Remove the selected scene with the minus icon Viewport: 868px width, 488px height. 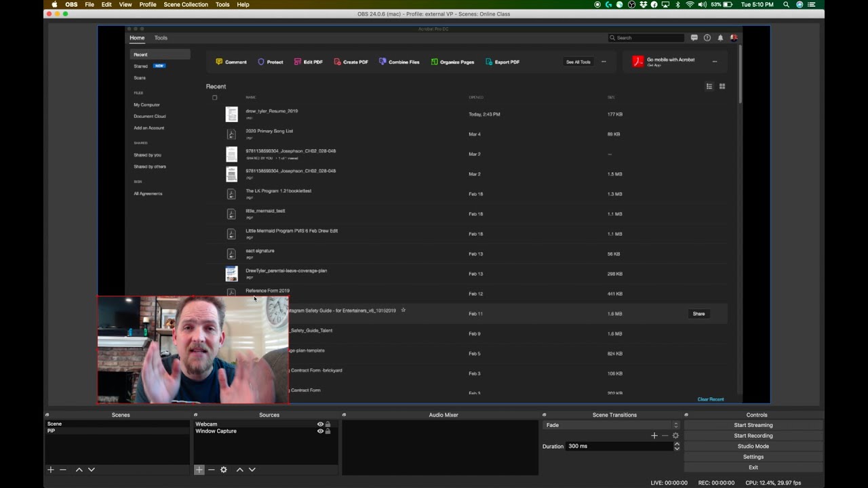coord(63,470)
